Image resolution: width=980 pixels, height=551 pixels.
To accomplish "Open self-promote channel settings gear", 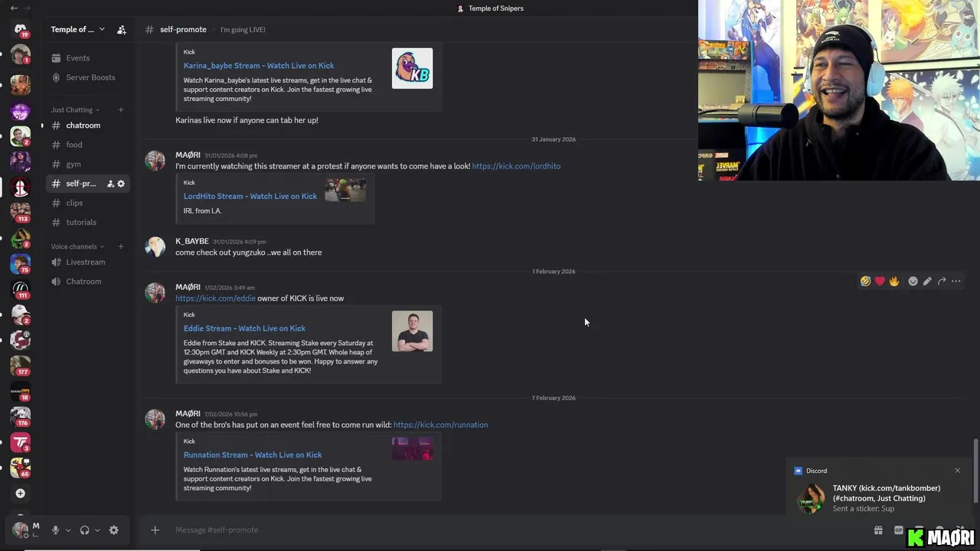I will coord(121,184).
